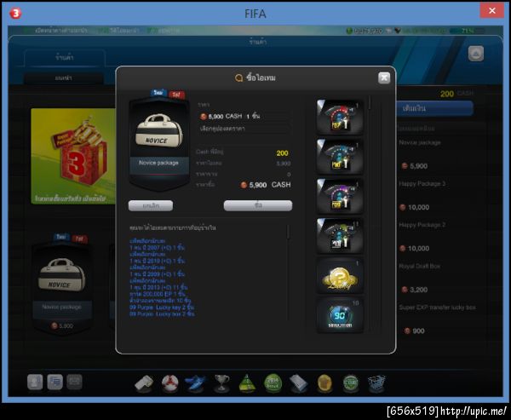Image resolution: width=511 pixels, height=420 pixels.
Task: Select the '10 blue player card thumbnail
Action: click(340, 157)
